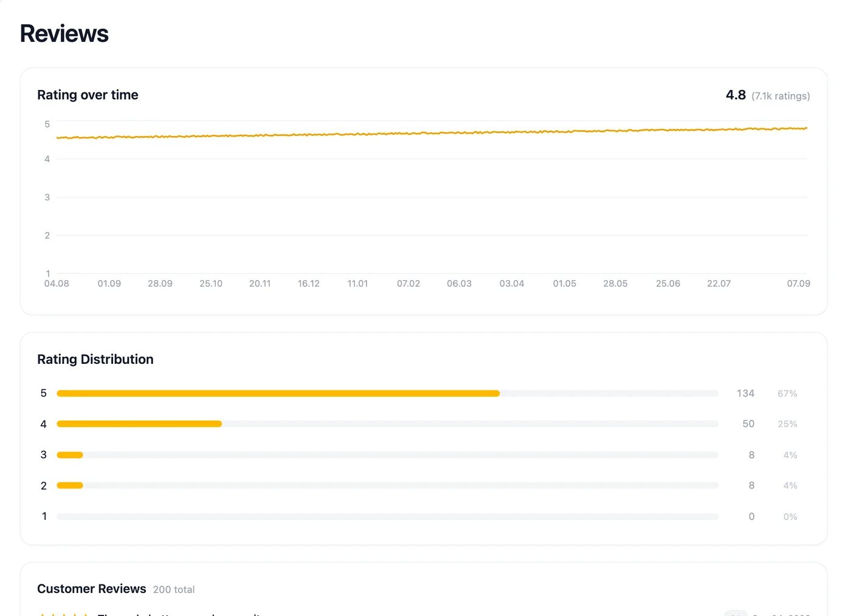Click the 3 rating row label
Viewport: 851px width, 616px height.
(43, 455)
